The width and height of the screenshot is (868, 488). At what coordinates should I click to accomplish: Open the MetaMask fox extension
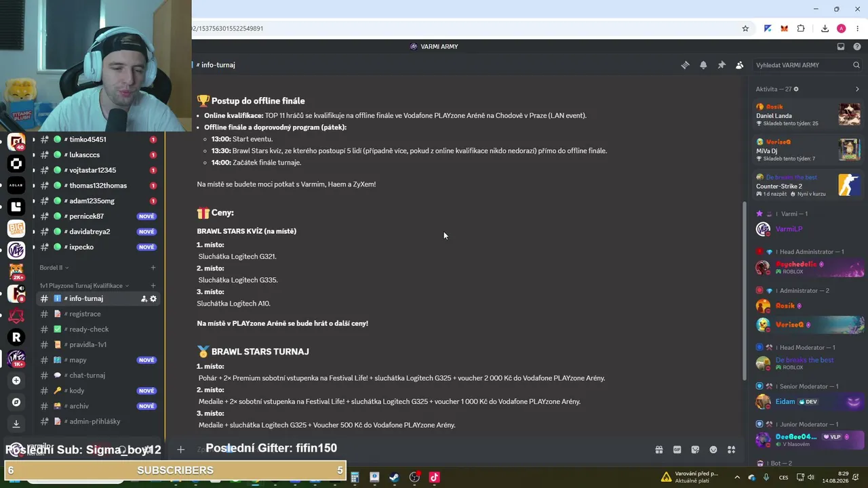point(784,28)
